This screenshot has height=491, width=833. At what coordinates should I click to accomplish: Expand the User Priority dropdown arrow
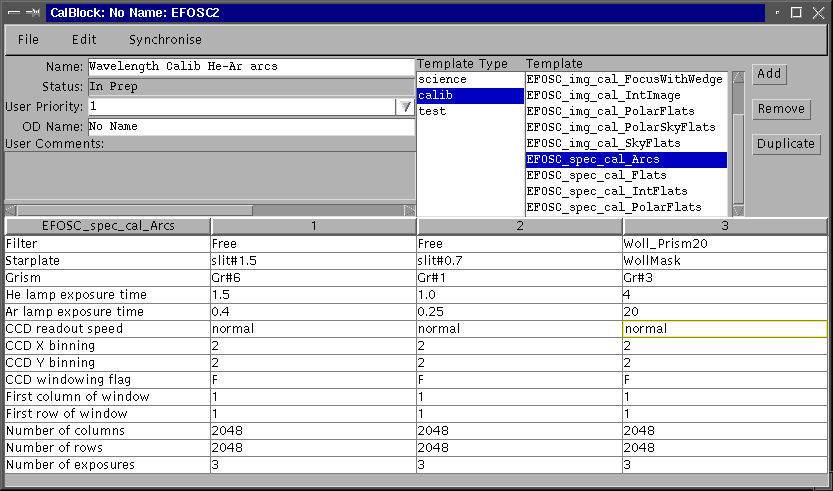pyautogui.click(x=405, y=107)
